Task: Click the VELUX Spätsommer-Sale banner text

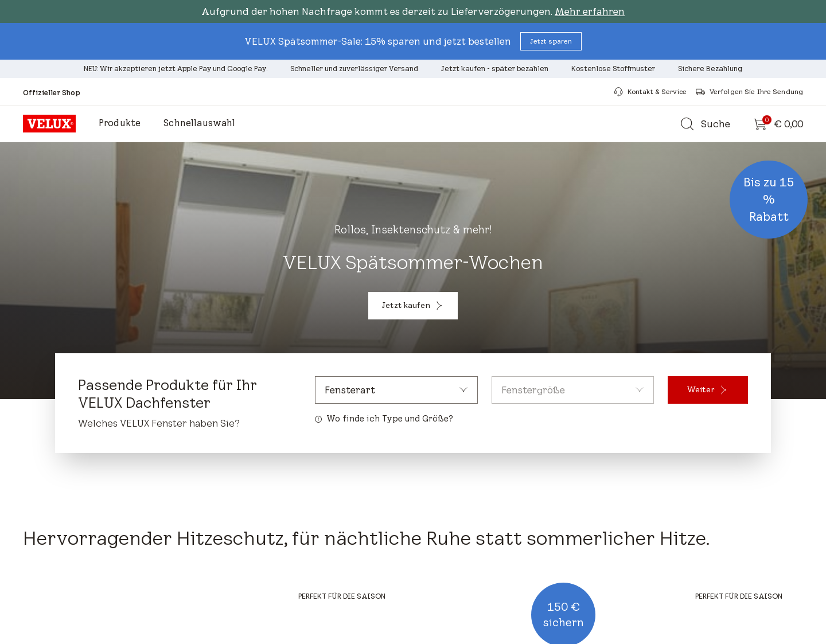Action: [x=377, y=41]
